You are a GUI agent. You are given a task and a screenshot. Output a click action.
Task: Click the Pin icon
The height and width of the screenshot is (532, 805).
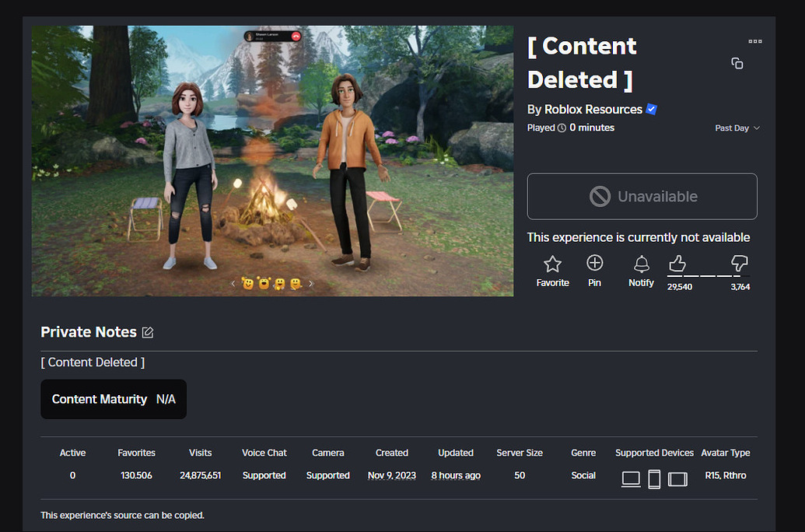point(594,263)
